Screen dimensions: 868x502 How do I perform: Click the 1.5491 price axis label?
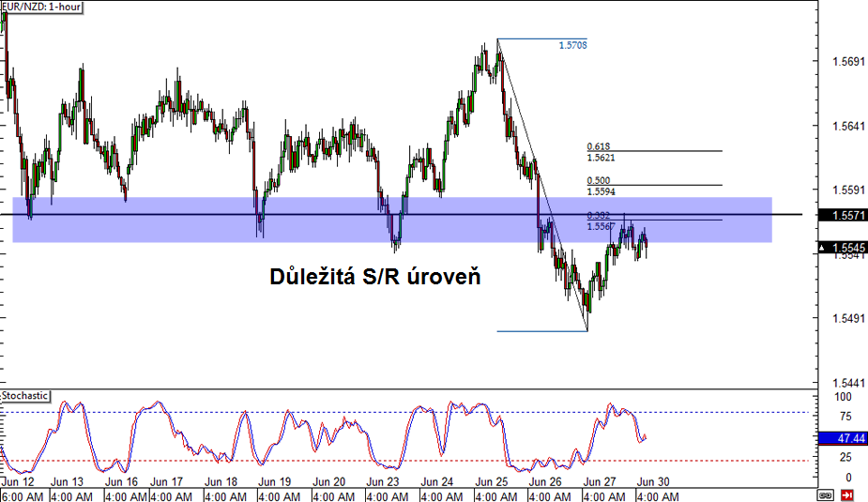pos(848,319)
